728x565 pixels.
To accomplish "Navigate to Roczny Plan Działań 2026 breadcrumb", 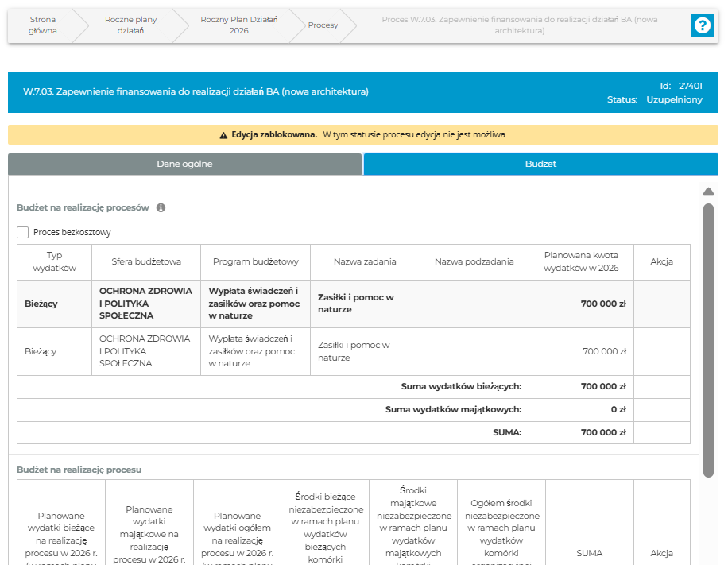I will coord(238,25).
